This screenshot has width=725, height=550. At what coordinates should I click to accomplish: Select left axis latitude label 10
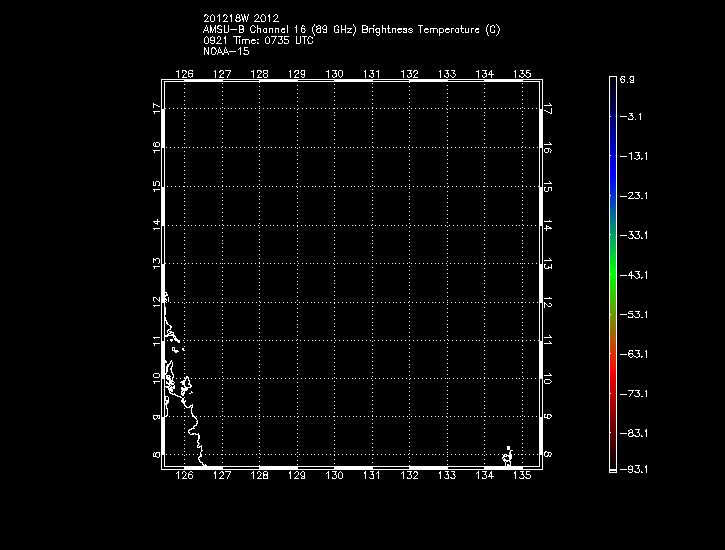[x=156, y=378]
